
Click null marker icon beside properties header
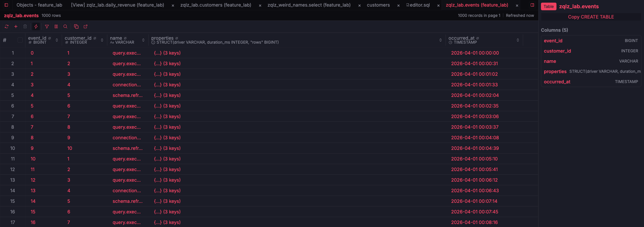coord(177,38)
